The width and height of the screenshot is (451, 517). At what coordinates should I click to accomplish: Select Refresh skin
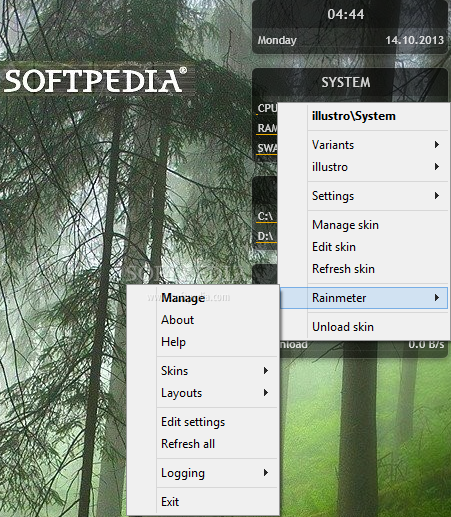pos(363,269)
